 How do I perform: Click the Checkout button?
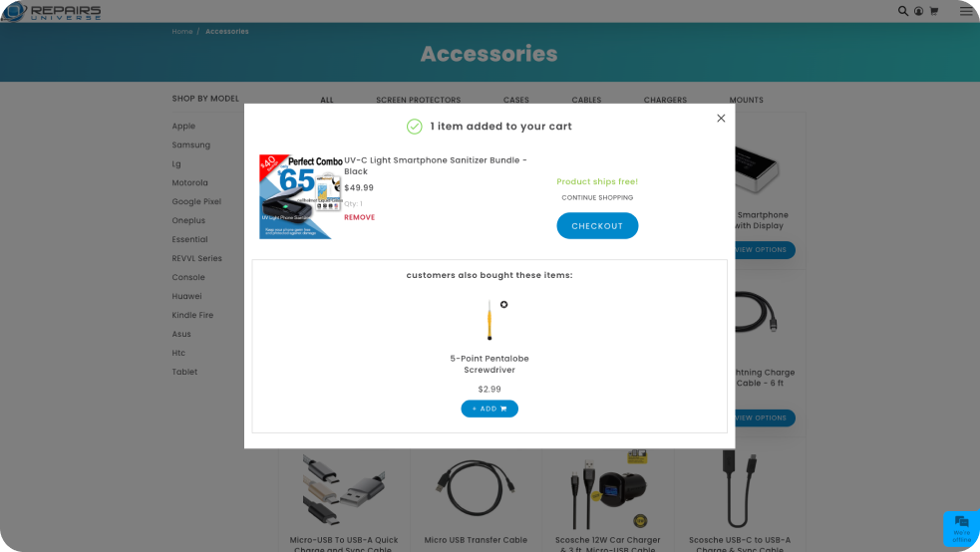597,225
